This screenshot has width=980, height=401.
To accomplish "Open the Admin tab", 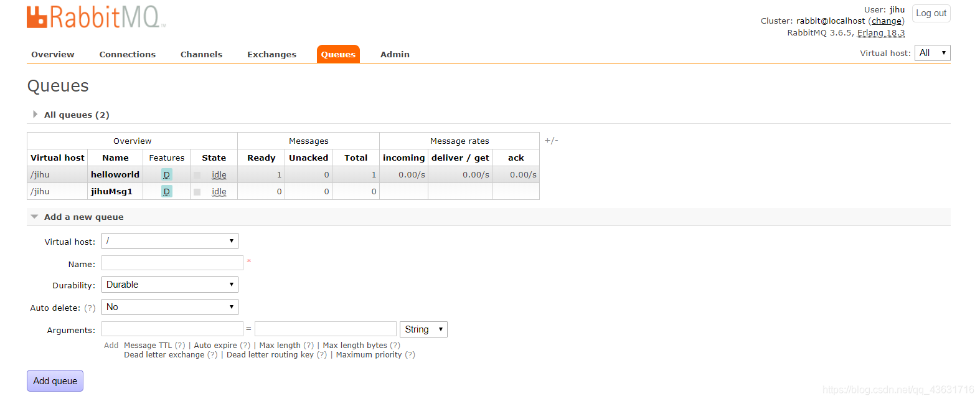I will 395,55.
